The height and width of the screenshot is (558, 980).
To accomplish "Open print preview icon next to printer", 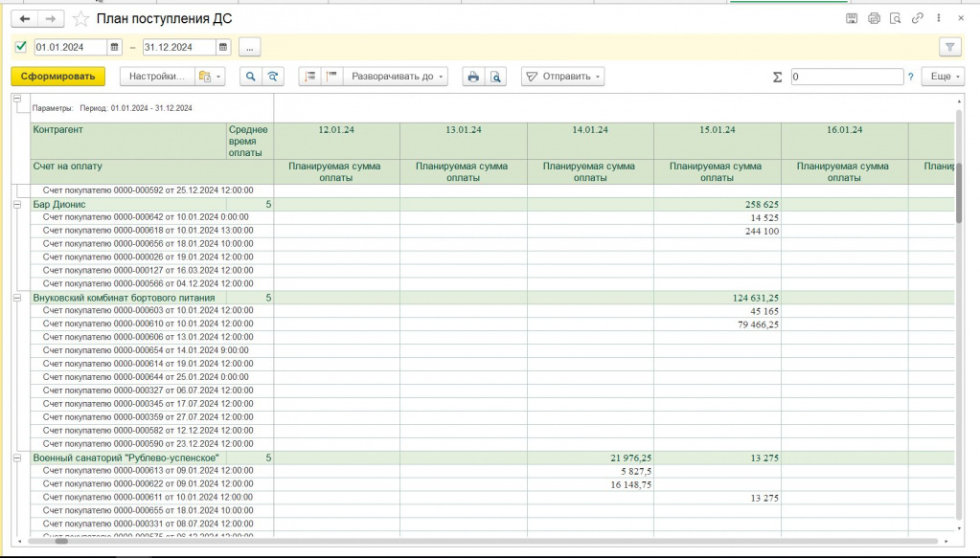I will (x=495, y=77).
